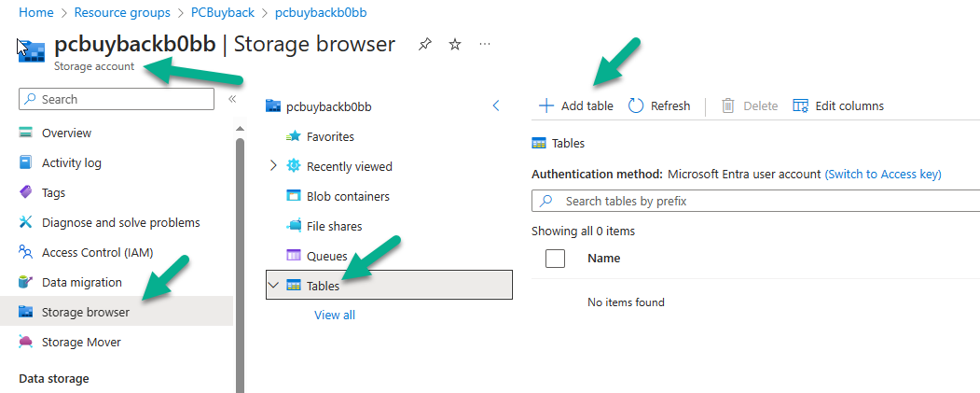The height and width of the screenshot is (393, 980).
Task: Pin the storage browser page
Action: tap(425, 45)
